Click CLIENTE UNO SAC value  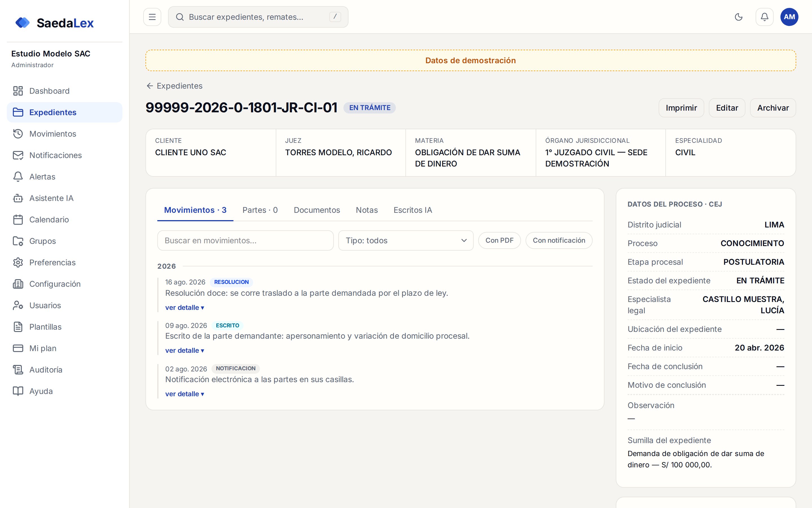pos(191,152)
